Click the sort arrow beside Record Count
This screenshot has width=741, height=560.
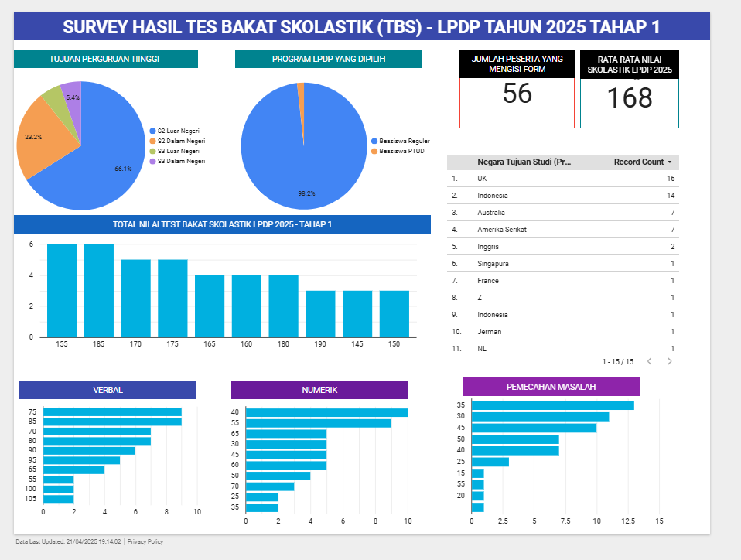pyautogui.click(x=670, y=162)
